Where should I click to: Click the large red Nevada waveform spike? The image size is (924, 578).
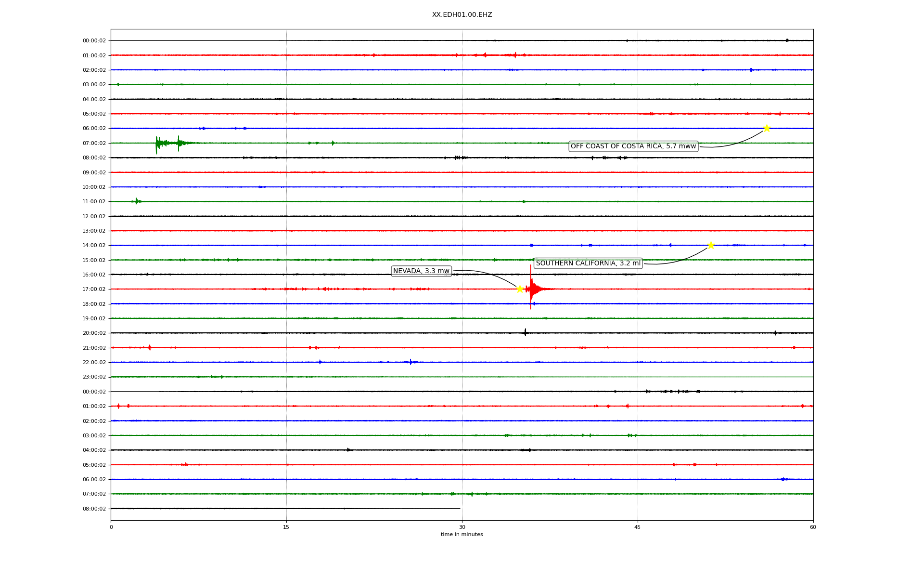pyautogui.click(x=531, y=289)
